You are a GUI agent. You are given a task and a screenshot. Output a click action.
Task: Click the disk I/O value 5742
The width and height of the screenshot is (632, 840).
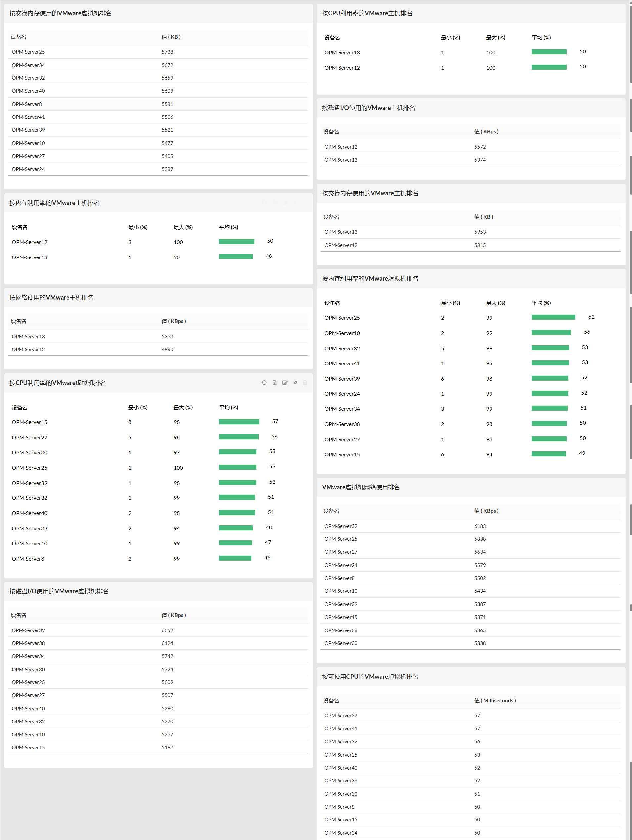coord(167,656)
